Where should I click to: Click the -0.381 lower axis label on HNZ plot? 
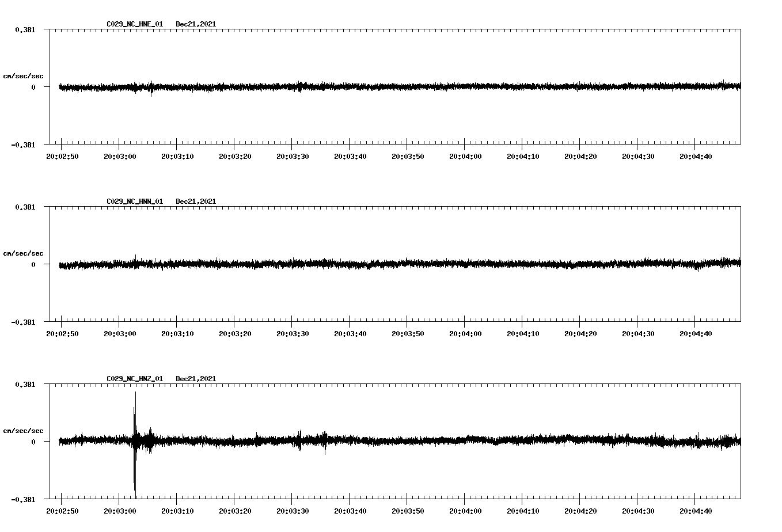point(23,500)
